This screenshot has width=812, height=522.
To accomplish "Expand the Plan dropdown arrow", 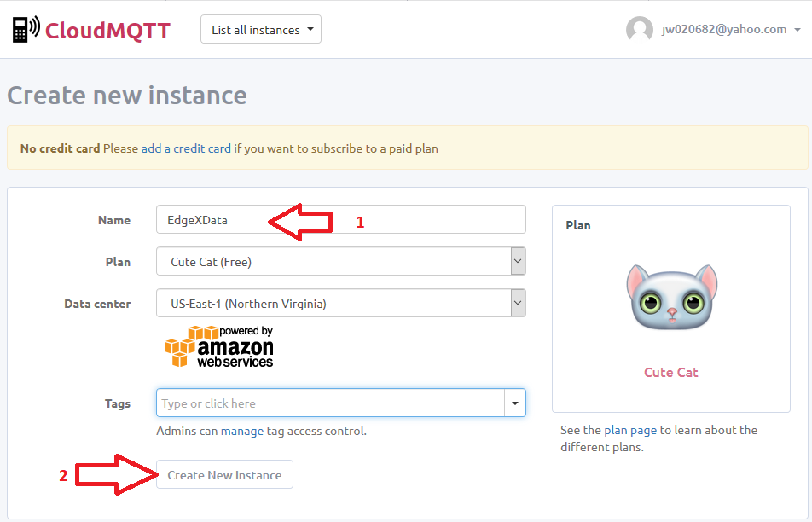I will click(x=518, y=262).
